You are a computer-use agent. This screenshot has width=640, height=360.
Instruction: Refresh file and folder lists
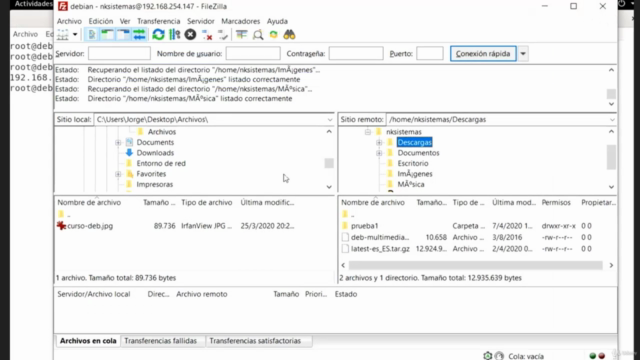coord(158,35)
